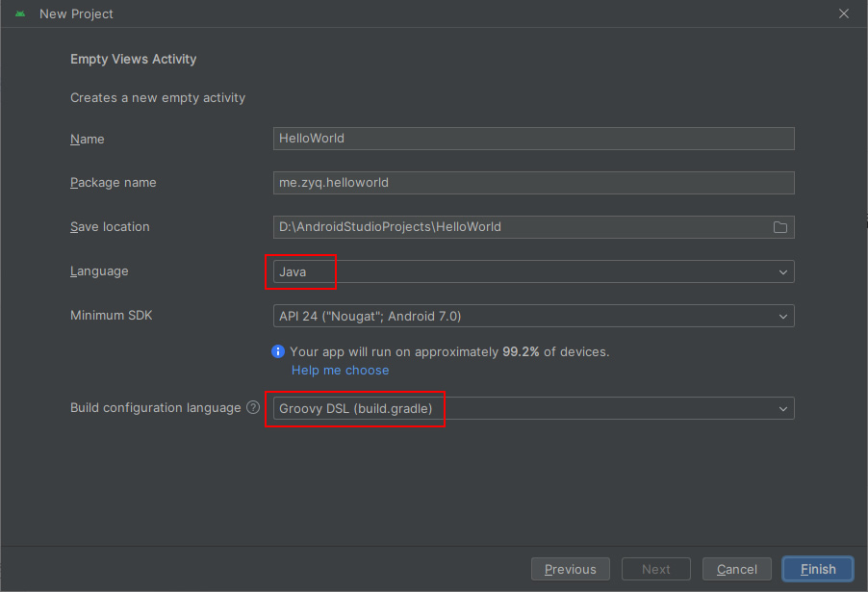Open the Language dropdown showing Java
The image size is (868, 592).
point(533,271)
